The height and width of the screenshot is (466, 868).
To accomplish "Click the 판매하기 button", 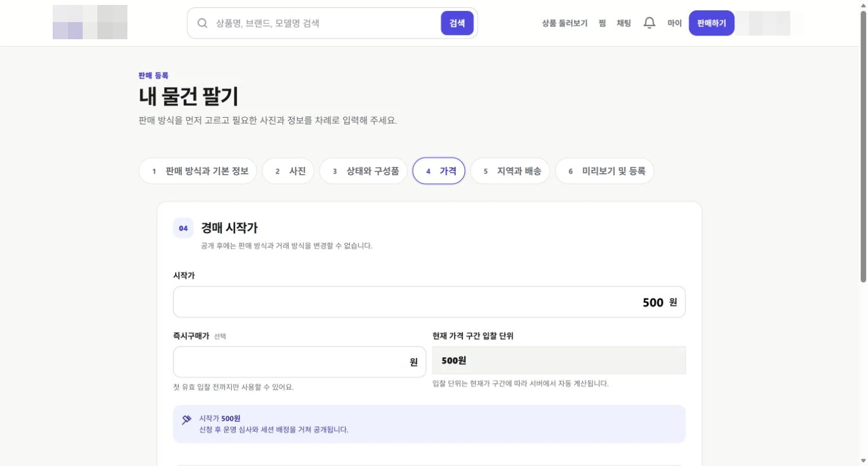I will (711, 23).
